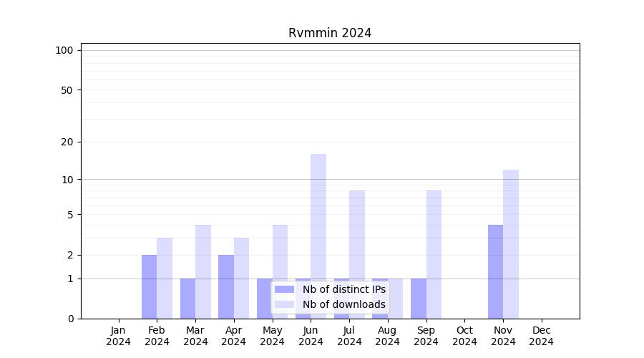Select the March downloads bar
This screenshot has width=644, height=358.
[203, 272]
